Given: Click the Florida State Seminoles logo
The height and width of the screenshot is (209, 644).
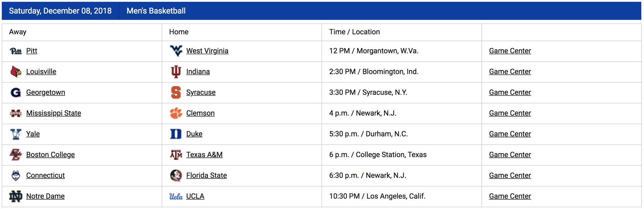Looking at the screenshot, I should (176, 175).
